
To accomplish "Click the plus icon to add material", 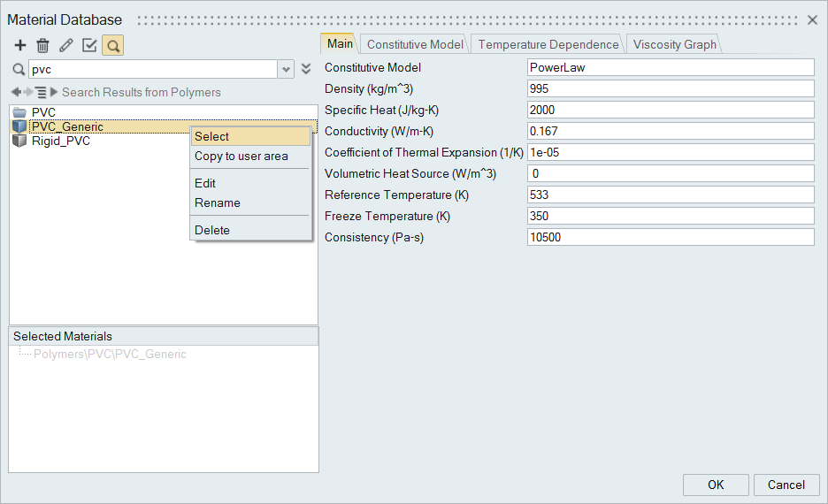I will click(x=20, y=45).
